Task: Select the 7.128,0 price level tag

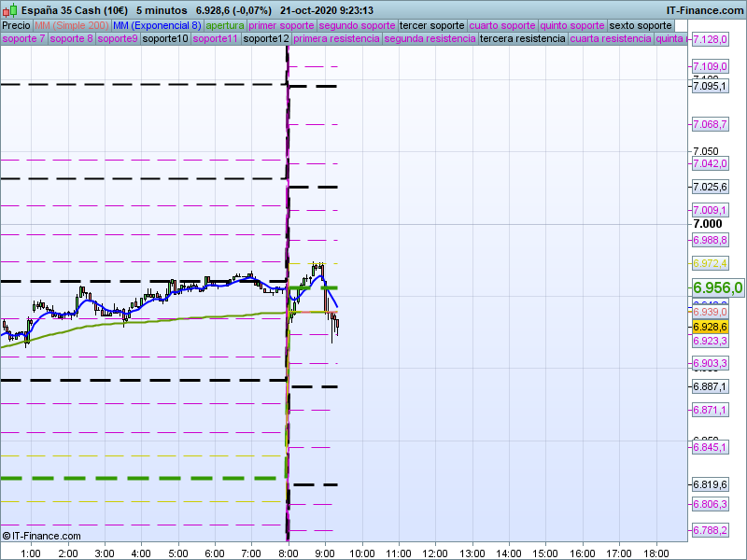Action: pos(710,40)
